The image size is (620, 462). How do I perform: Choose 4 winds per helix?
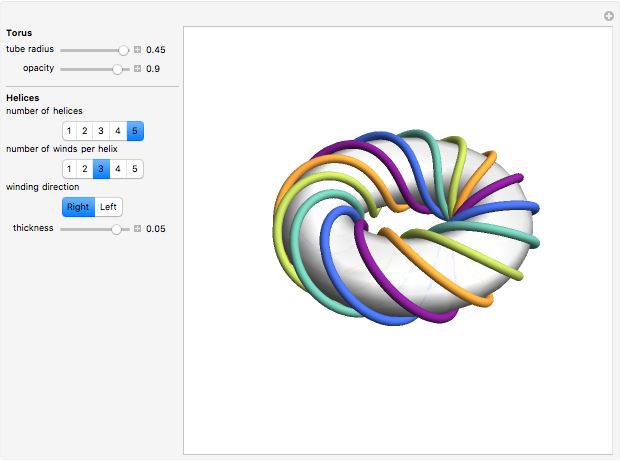(x=118, y=169)
